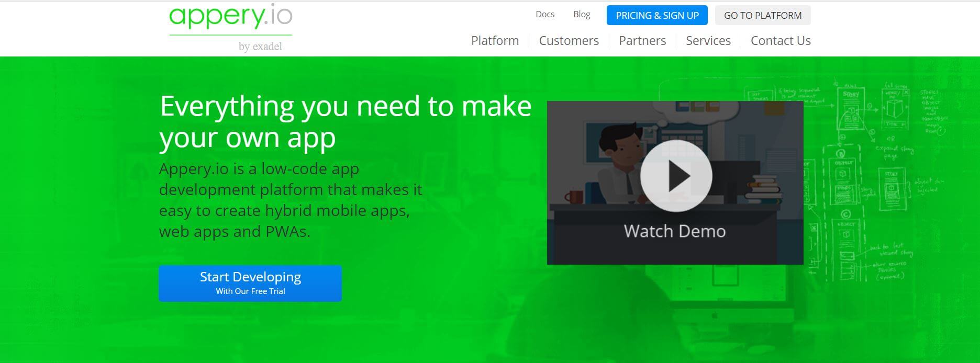
Task: Click the Appery.io low-code description paragraph
Action: click(291, 200)
